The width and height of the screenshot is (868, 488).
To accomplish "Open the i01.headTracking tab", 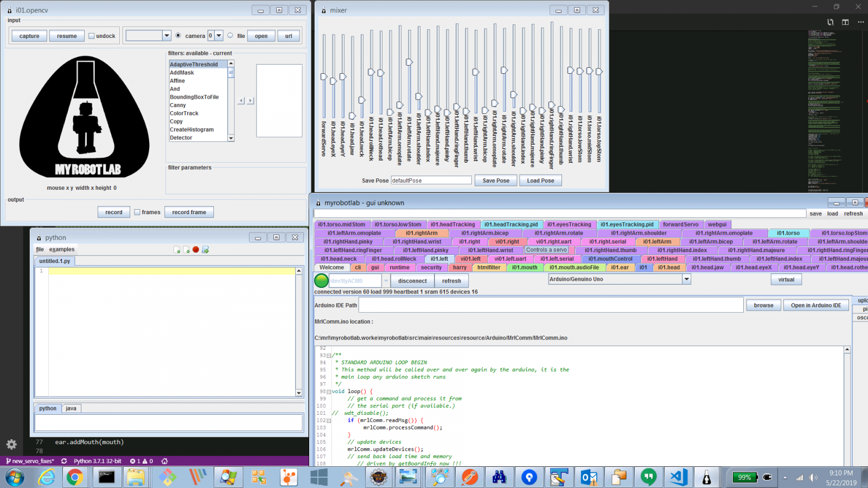I will coord(452,224).
